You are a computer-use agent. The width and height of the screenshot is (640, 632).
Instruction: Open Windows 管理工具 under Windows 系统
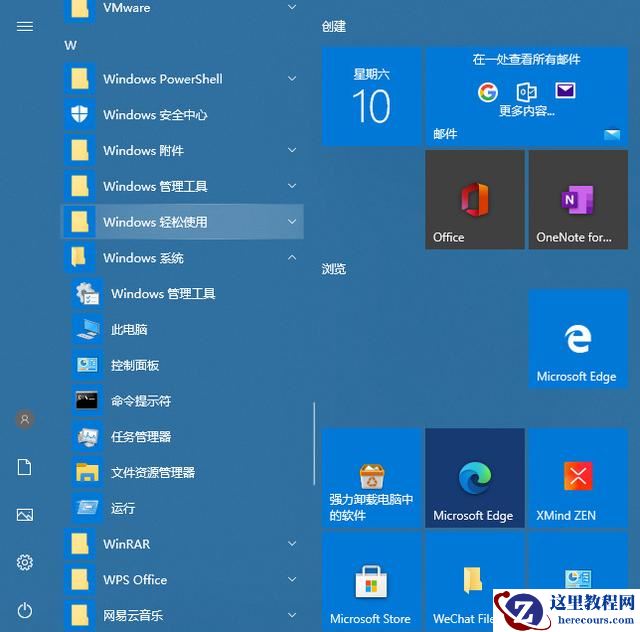183,293
